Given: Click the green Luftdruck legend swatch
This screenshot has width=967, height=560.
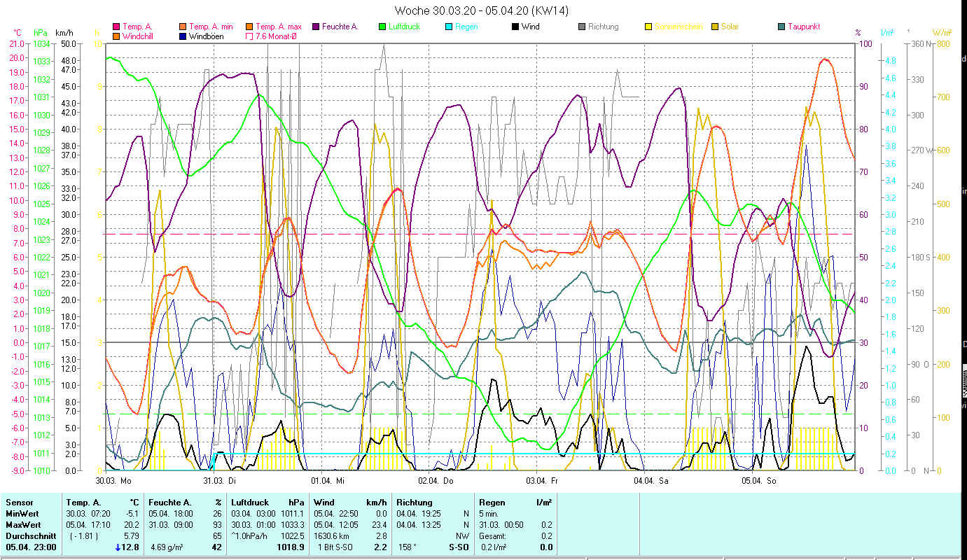Looking at the screenshot, I should [x=383, y=27].
